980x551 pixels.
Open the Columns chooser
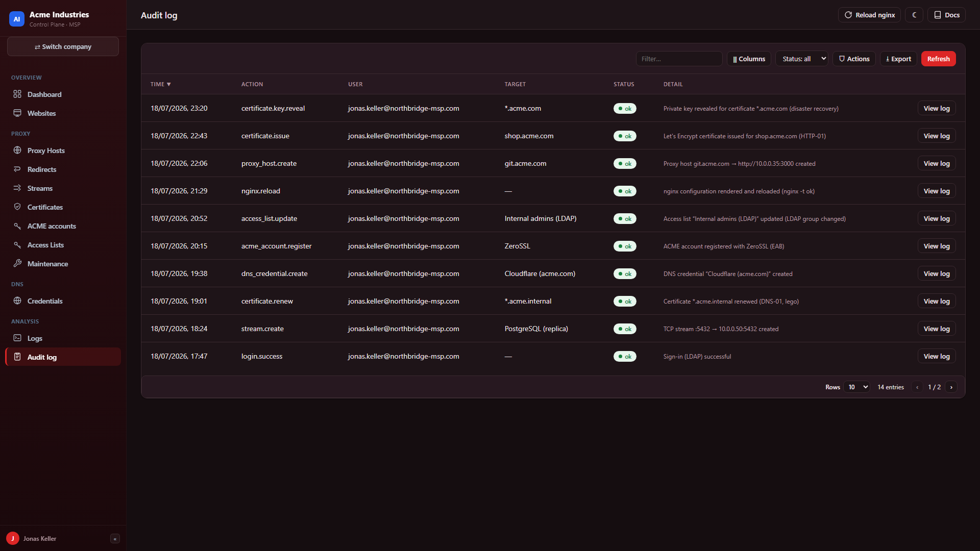point(749,59)
